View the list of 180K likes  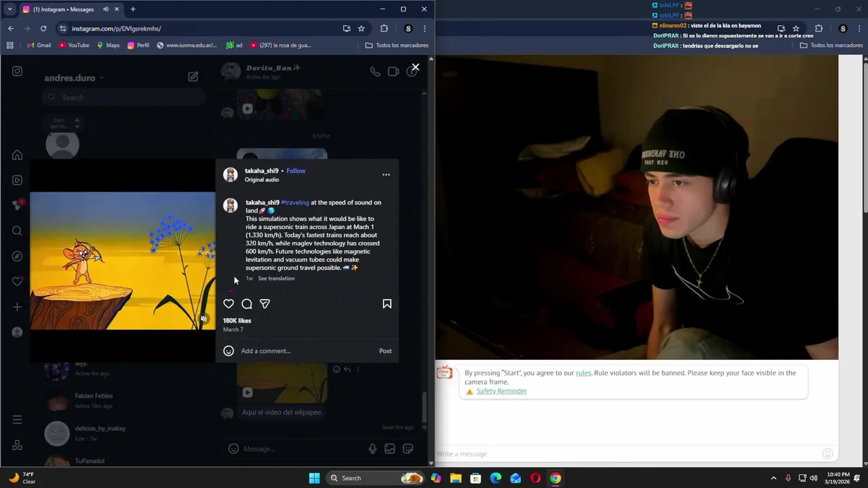tap(237, 321)
